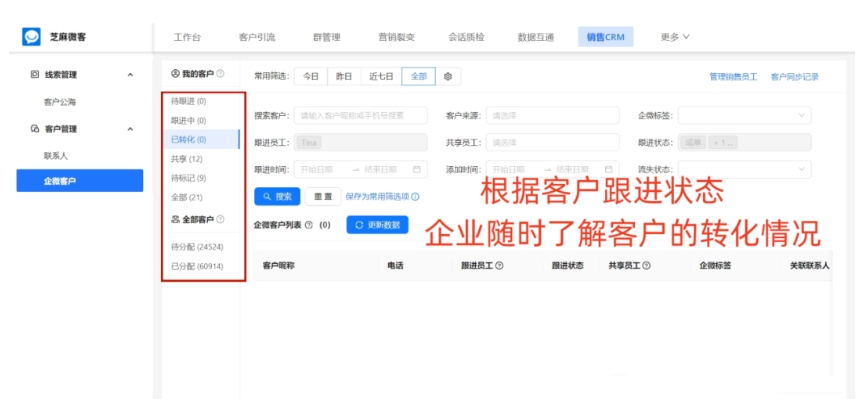Viewport: 864px width, 401px height.
Task: Click the 更新数据 button
Action: [377, 225]
